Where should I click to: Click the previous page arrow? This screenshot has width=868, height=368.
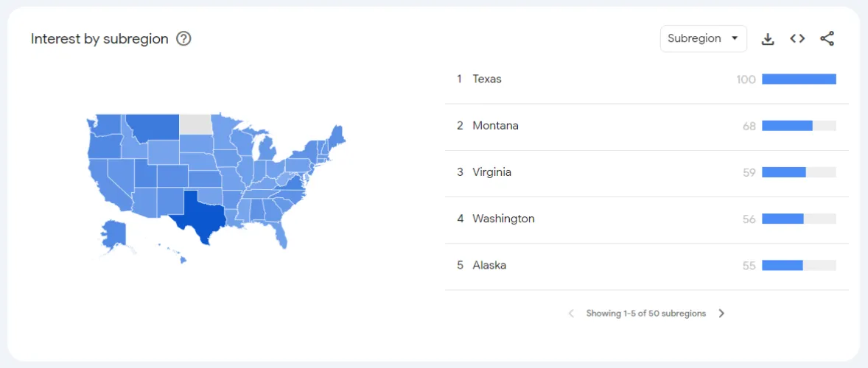pos(571,314)
